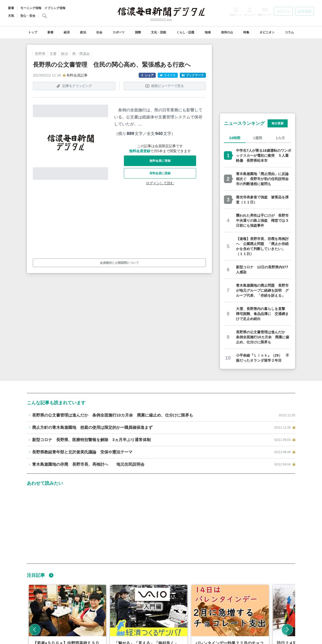Open ranking 1 story on 中学生7人 crash

[258, 155]
